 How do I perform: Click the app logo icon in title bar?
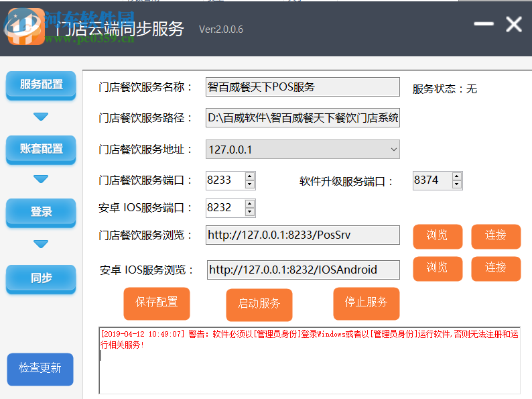tap(25, 27)
